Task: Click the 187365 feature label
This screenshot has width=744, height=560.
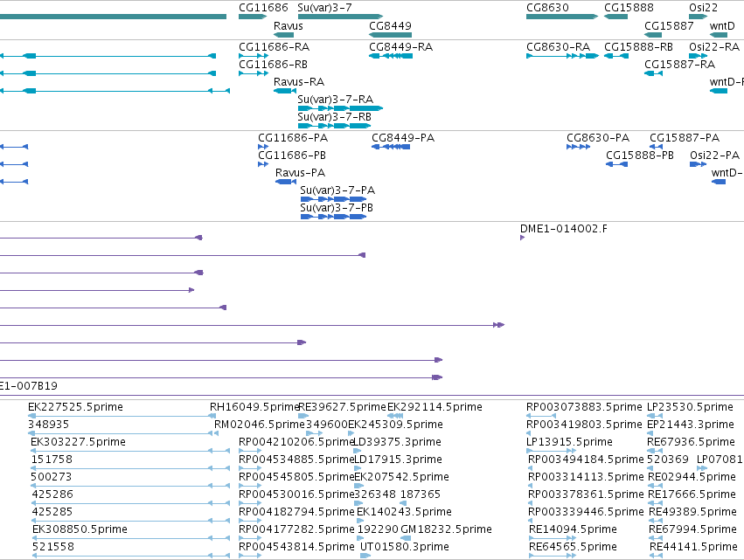Action: (x=421, y=494)
